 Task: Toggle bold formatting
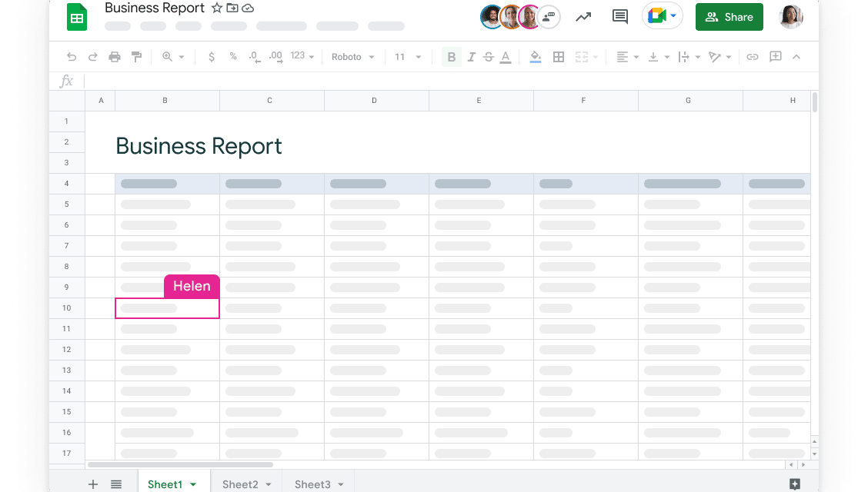[452, 57]
